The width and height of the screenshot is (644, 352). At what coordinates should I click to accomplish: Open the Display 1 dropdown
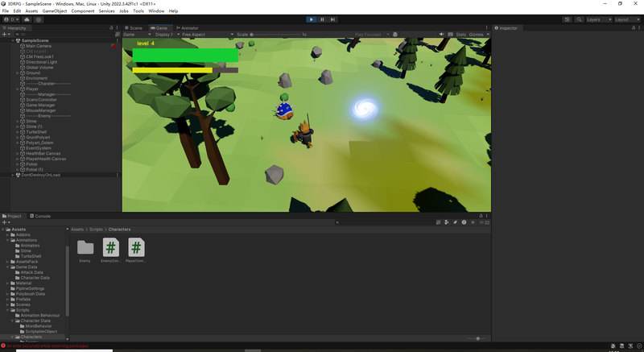(167, 35)
